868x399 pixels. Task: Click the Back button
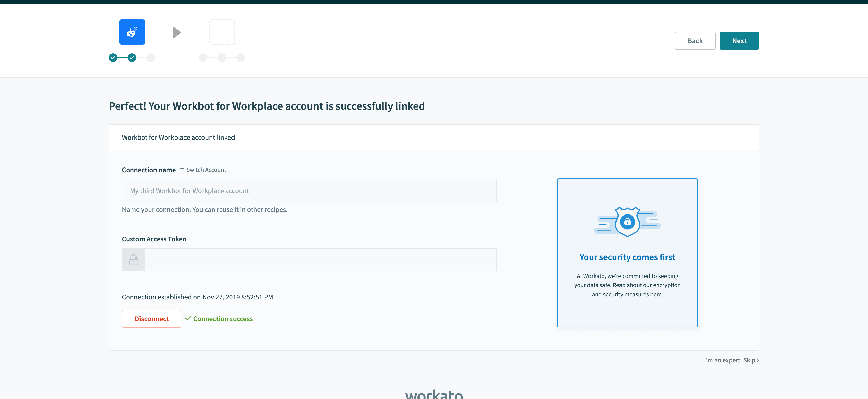(x=695, y=40)
